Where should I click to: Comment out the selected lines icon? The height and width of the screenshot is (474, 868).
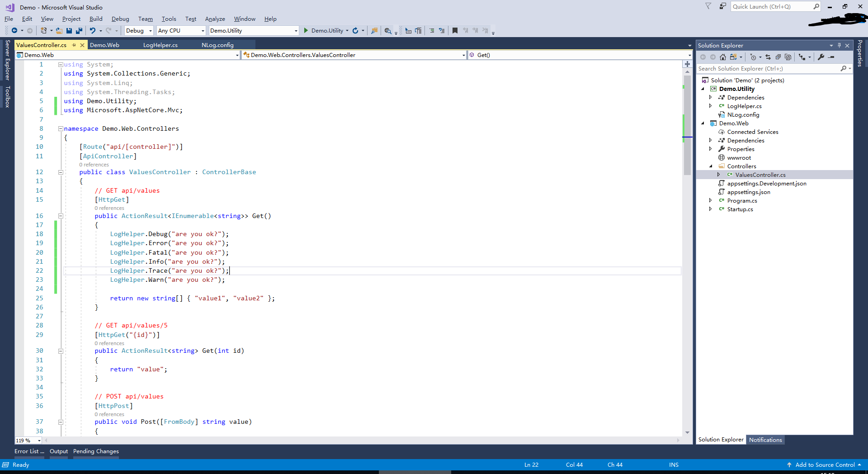[x=432, y=30]
